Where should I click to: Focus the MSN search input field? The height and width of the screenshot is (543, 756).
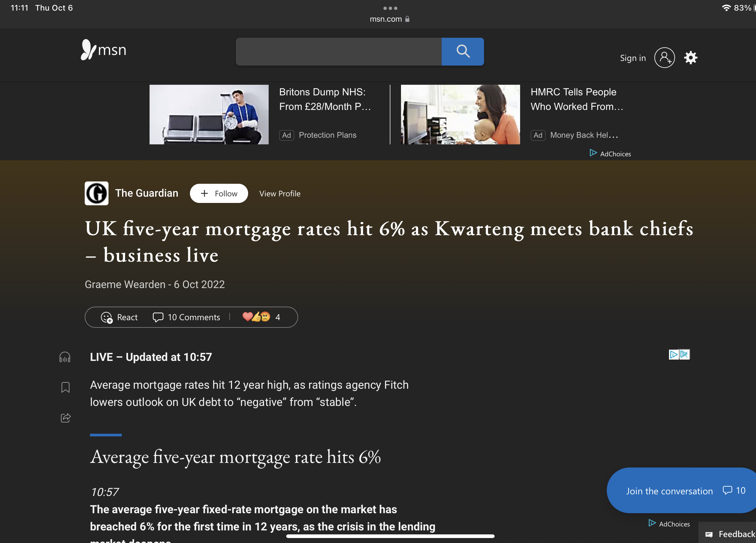(x=339, y=51)
